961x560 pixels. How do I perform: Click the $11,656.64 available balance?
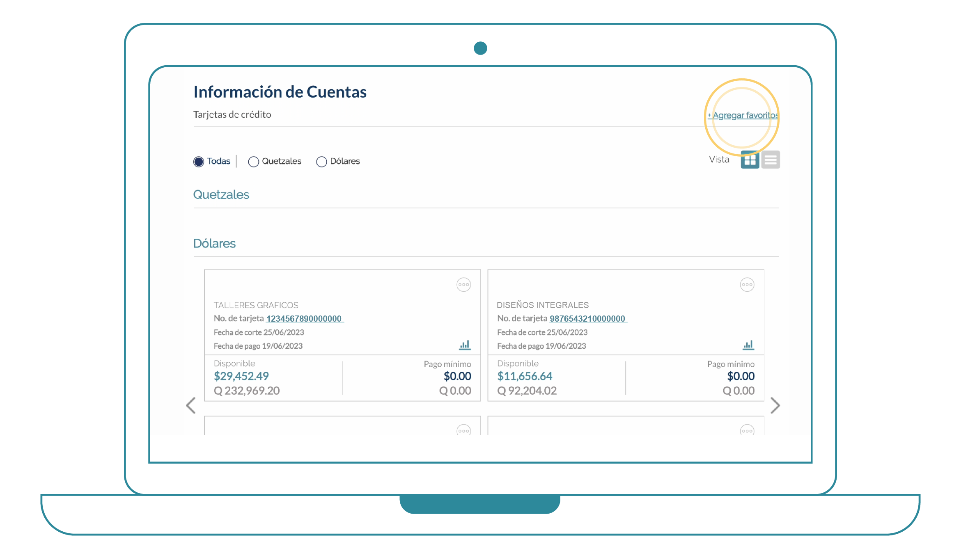tap(525, 376)
